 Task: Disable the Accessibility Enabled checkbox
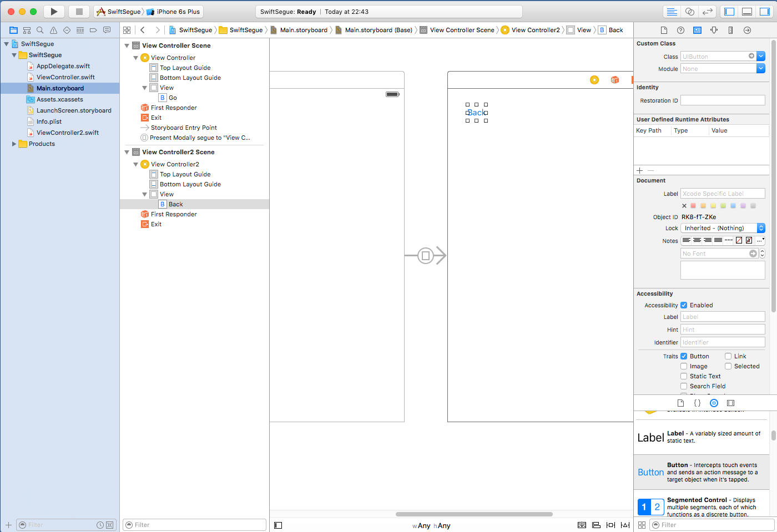click(684, 305)
